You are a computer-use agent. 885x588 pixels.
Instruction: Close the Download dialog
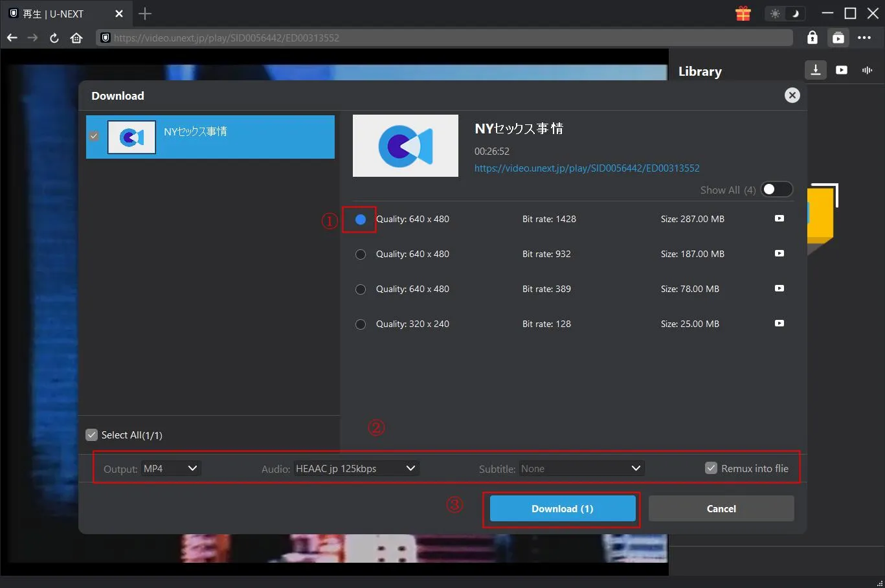pos(792,95)
